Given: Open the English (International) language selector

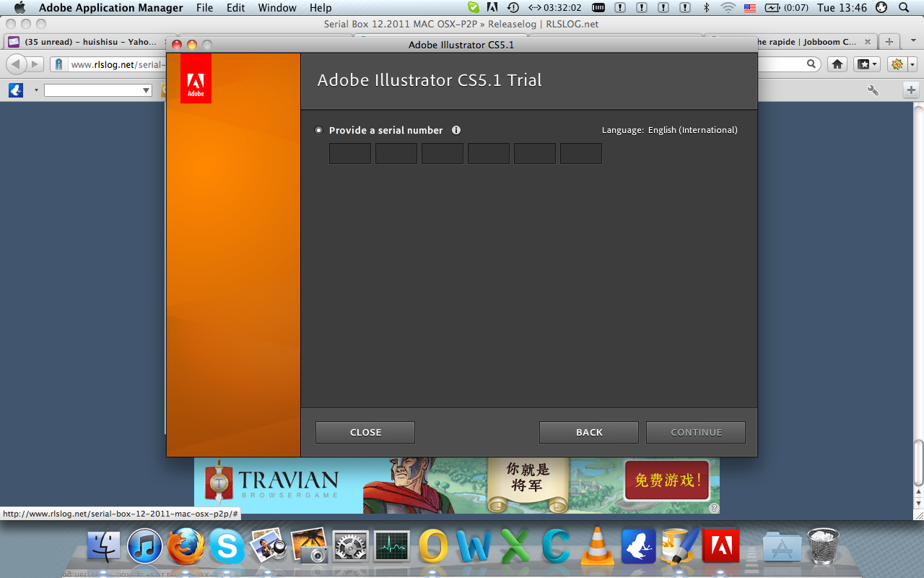Looking at the screenshot, I should (x=692, y=130).
